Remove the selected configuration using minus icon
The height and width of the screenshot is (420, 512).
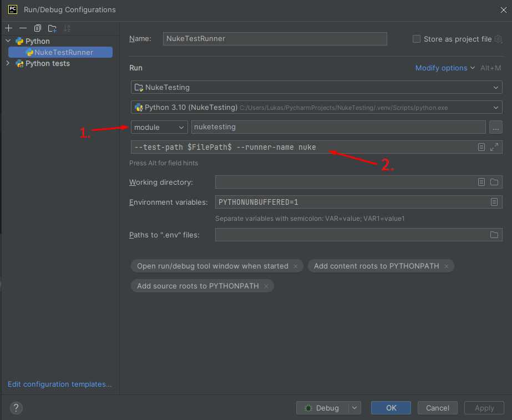(x=22, y=28)
